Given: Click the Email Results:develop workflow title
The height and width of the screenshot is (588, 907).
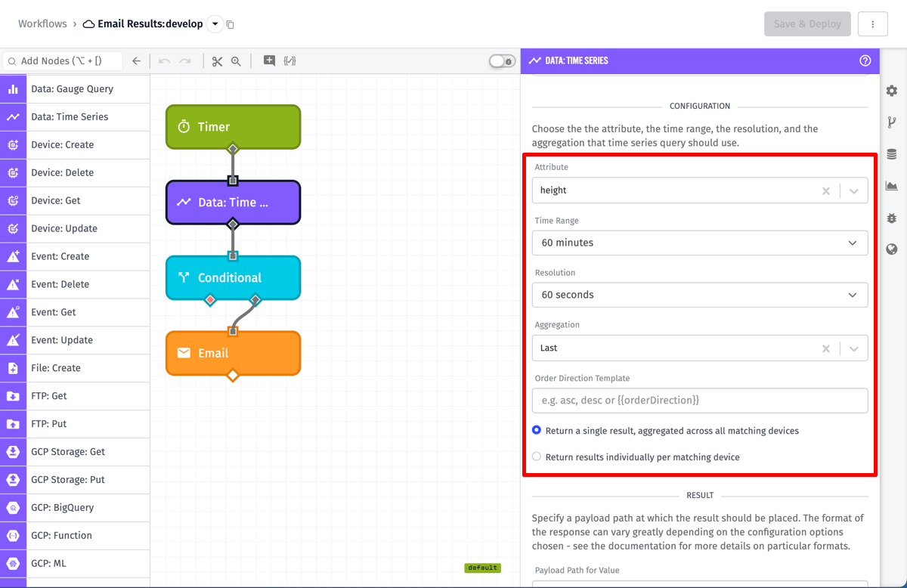Looking at the screenshot, I should [x=150, y=24].
